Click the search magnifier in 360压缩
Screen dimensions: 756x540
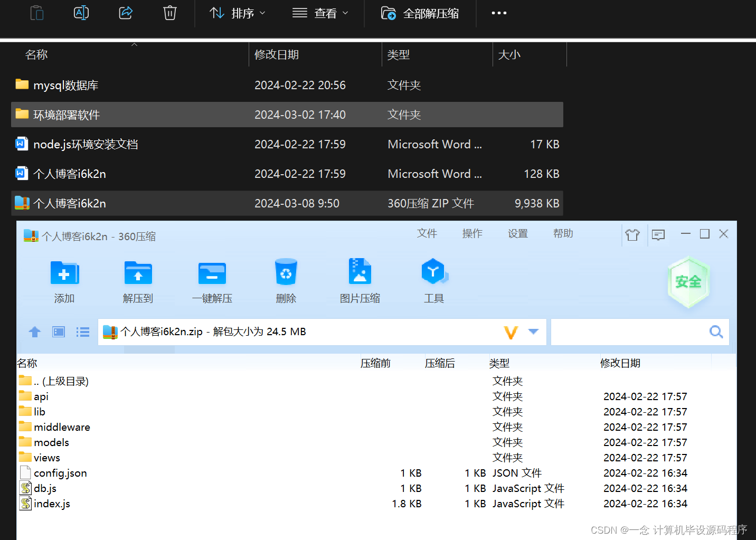[716, 331]
